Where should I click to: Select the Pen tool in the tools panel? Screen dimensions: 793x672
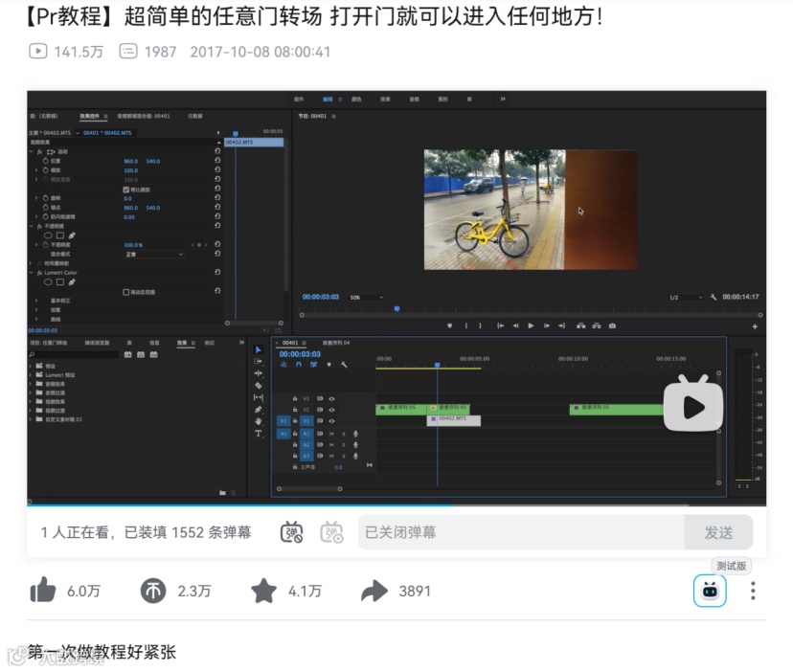click(258, 409)
